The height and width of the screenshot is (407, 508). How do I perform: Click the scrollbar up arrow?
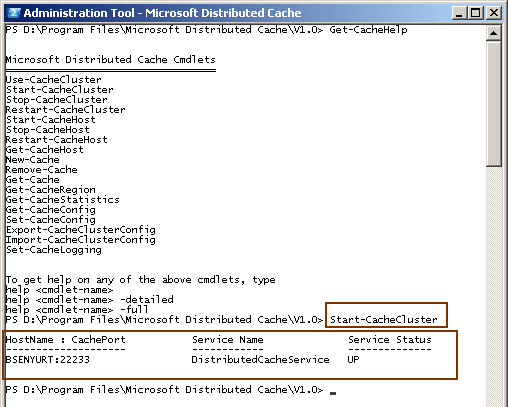(x=494, y=33)
